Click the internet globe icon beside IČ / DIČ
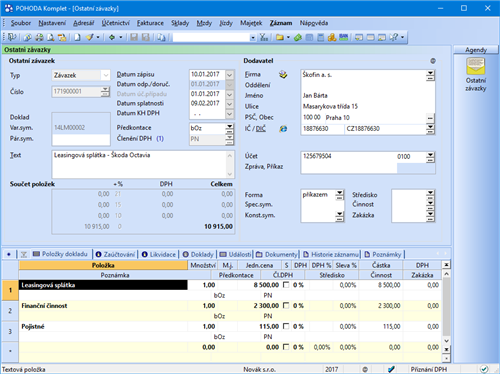 (x=283, y=129)
